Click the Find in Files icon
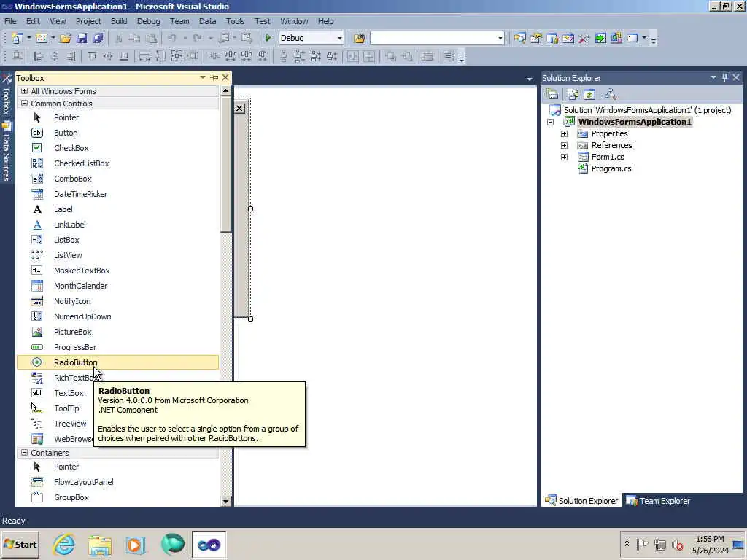747x560 pixels. pos(359,38)
